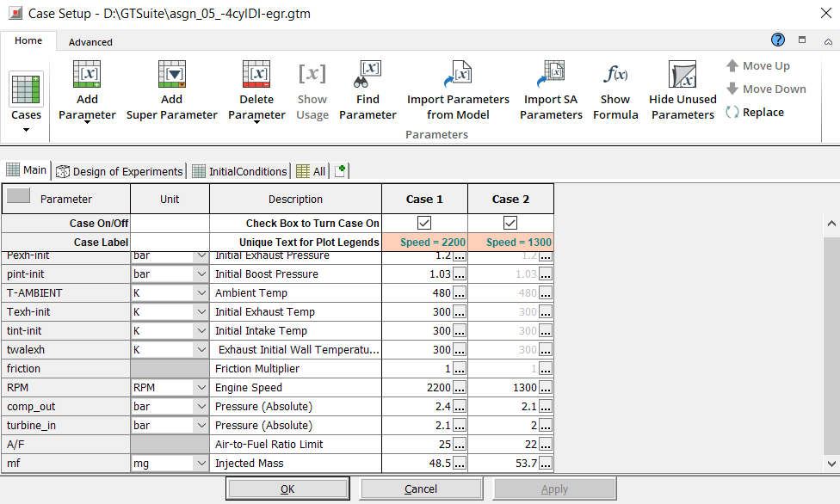The image size is (840, 504).
Task: Click Import SA Parameters icon
Action: tap(551, 74)
